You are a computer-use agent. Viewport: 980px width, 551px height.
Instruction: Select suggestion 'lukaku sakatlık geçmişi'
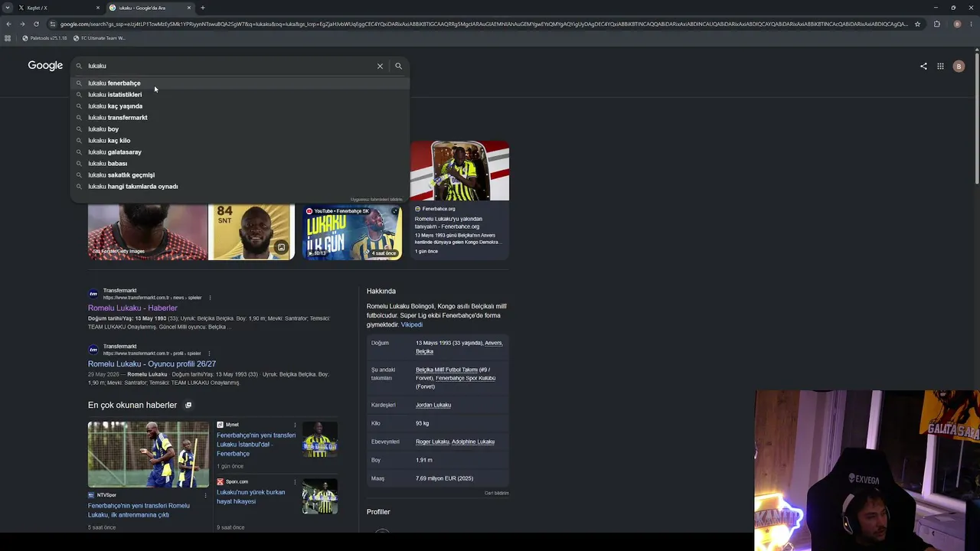click(240, 175)
